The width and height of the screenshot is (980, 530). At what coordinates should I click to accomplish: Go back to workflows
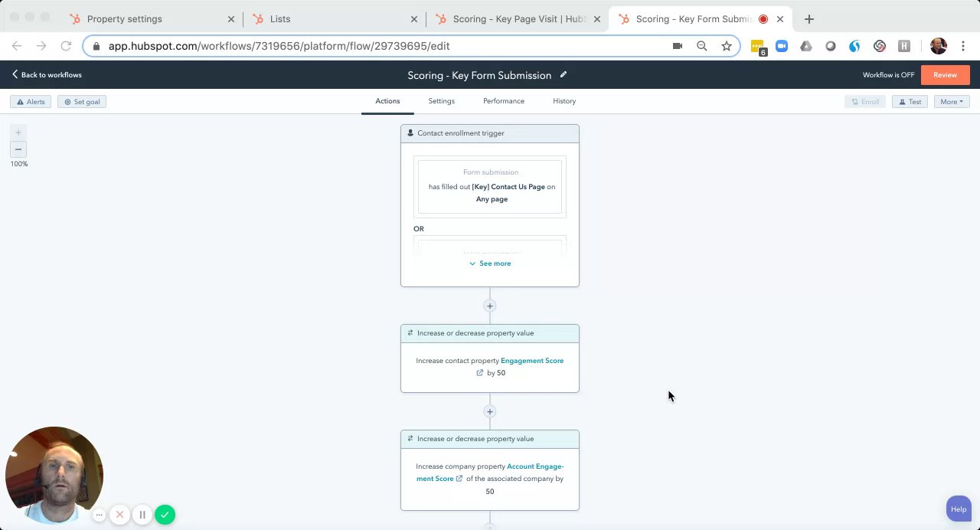tap(47, 75)
